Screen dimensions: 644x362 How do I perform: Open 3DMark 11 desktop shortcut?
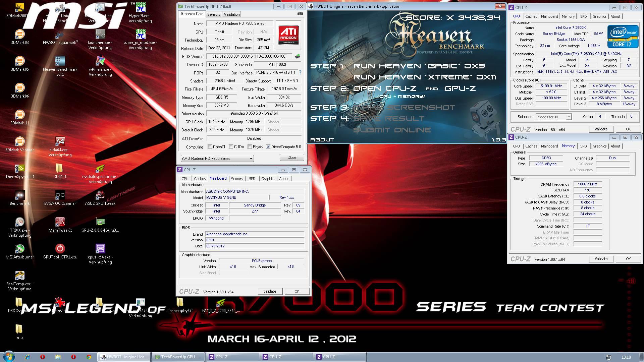tap(20, 117)
